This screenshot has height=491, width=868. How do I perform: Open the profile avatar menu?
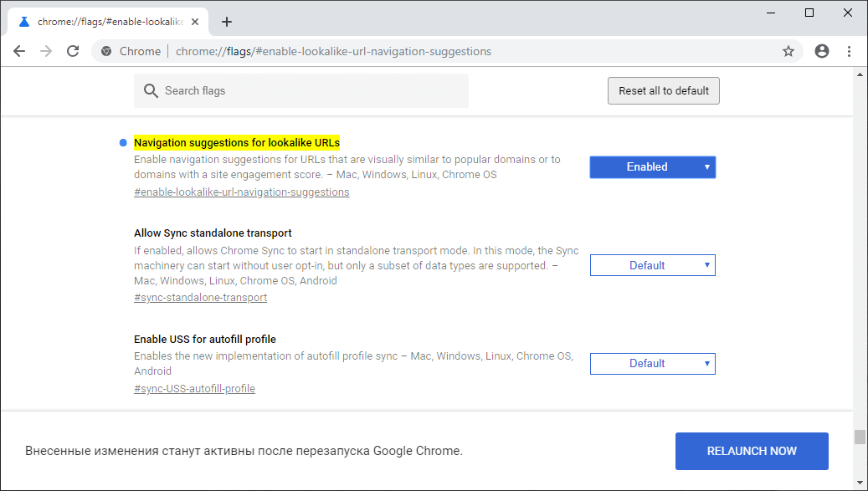coord(821,51)
